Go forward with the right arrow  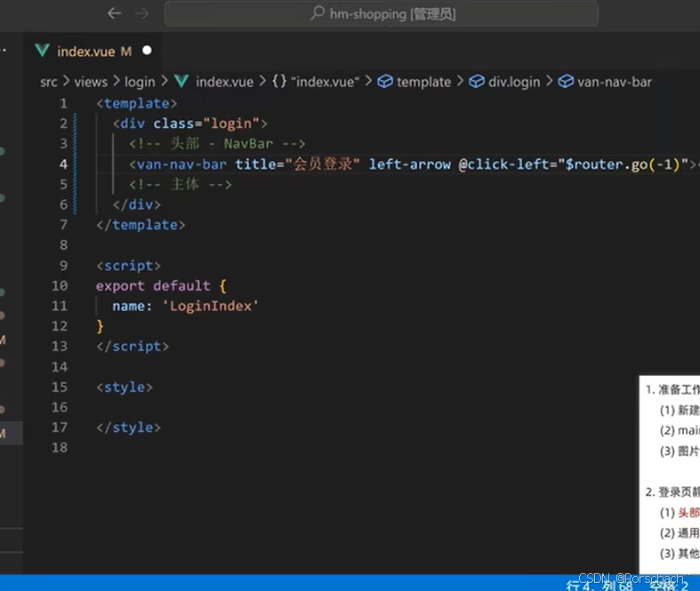click(x=142, y=13)
